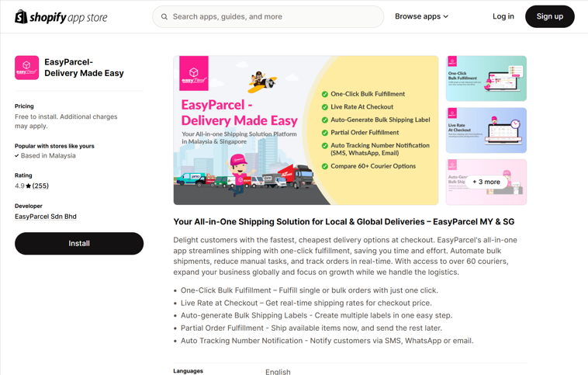The image size is (588, 375).
Task: Click the Shopify bag logo icon
Action: click(21, 16)
